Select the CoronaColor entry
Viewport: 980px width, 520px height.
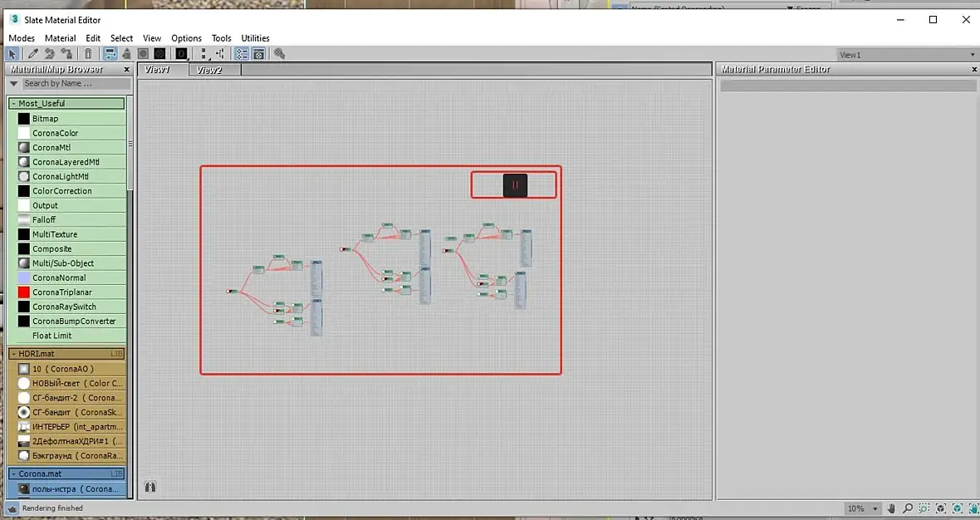[x=71, y=133]
